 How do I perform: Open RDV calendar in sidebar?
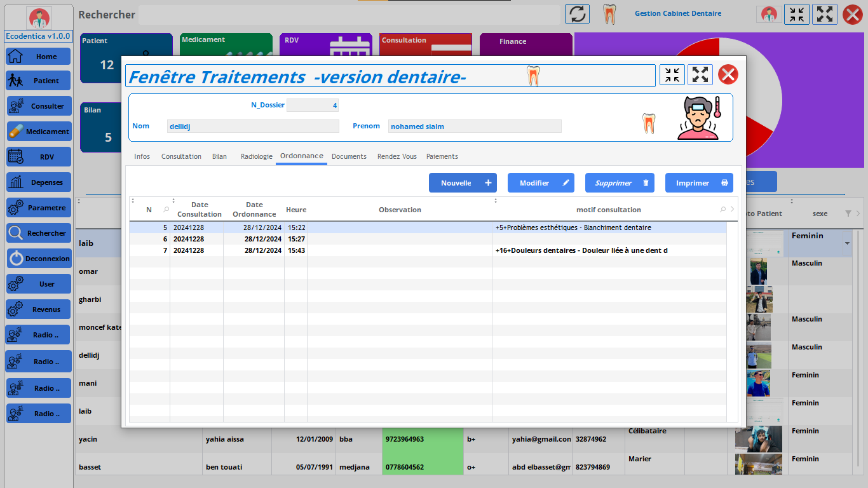coord(38,157)
